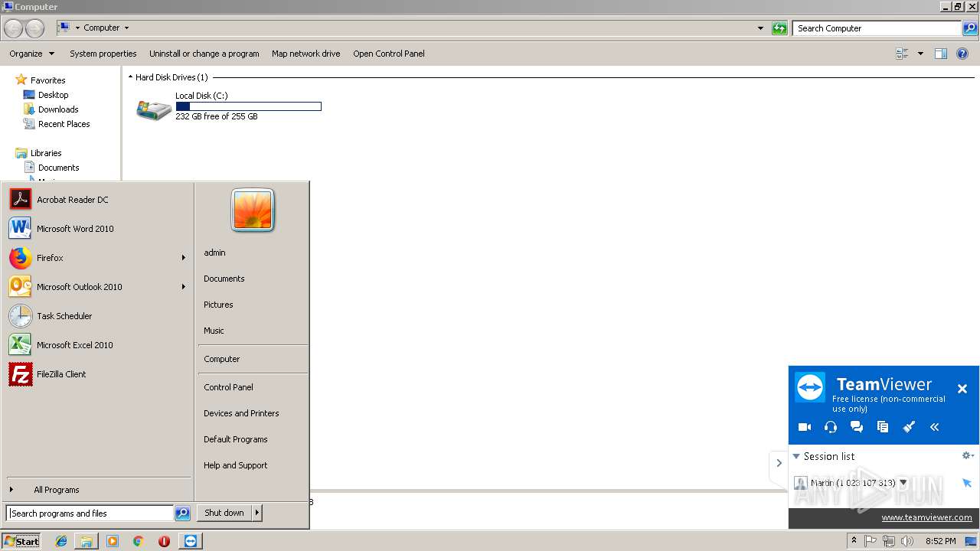Open Control Panel from the Start menu
Image resolution: width=980 pixels, height=551 pixels.
(x=228, y=387)
